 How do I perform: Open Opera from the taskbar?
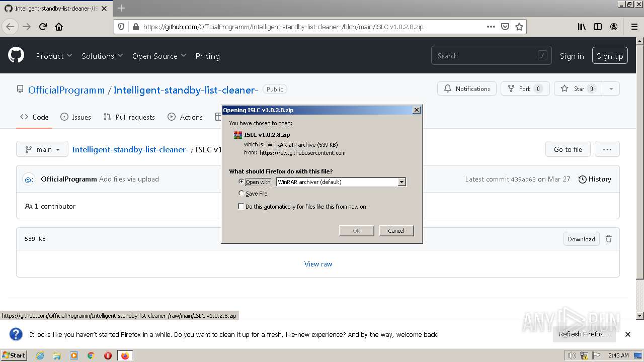(108, 355)
